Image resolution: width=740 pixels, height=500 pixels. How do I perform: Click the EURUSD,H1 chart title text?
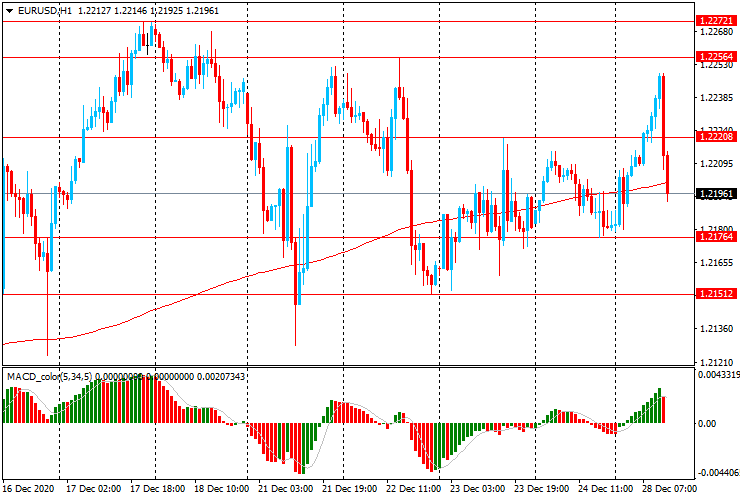tap(45, 10)
